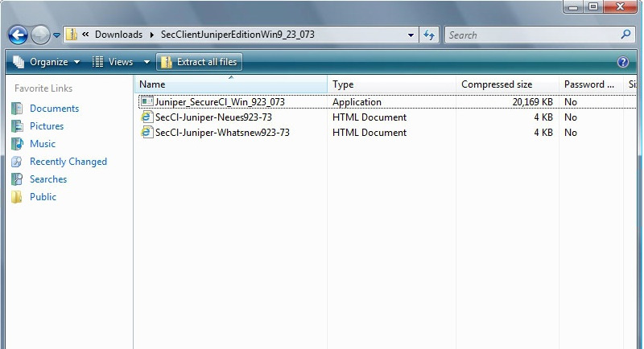The width and height of the screenshot is (644, 349).
Task: Click the 20,169 KB size cell
Action: tap(532, 101)
